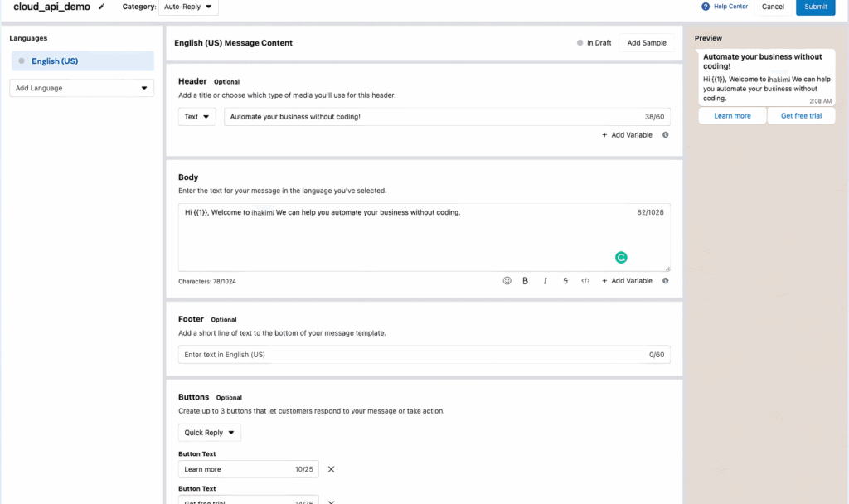Expand the Add Language dropdown
The width and height of the screenshot is (849, 504).
(82, 88)
